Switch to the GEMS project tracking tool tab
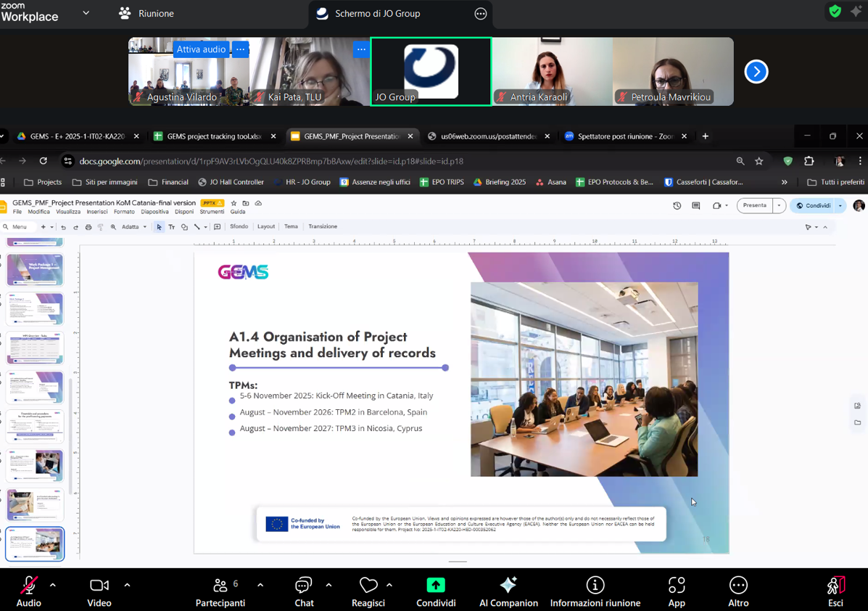This screenshot has width=868, height=611. coord(213,136)
